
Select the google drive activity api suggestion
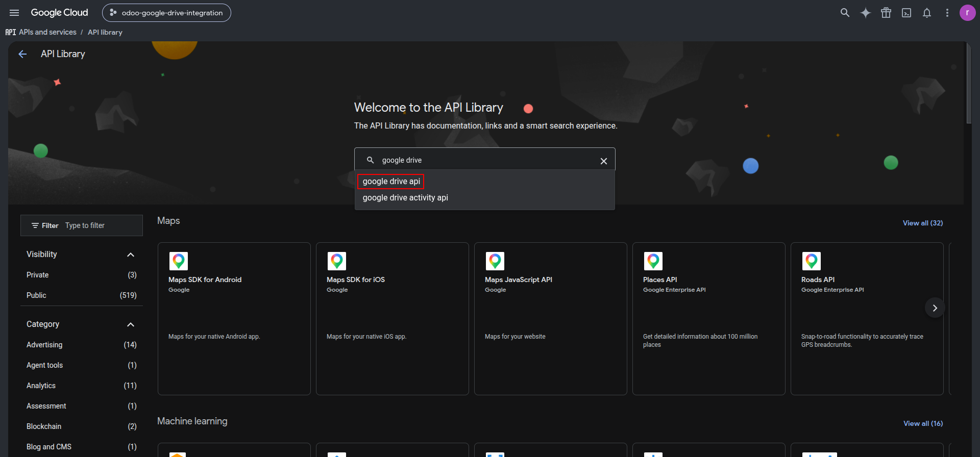pos(405,198)
